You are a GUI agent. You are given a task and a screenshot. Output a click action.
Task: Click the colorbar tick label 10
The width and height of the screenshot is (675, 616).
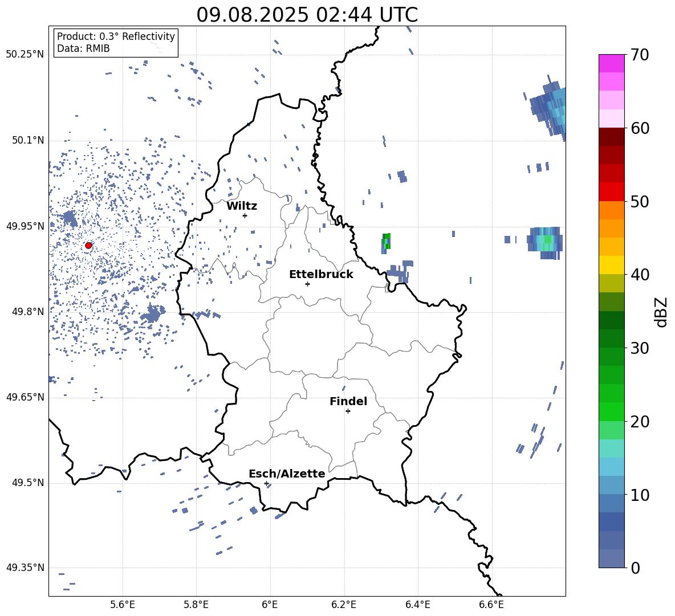click(640, 495)
